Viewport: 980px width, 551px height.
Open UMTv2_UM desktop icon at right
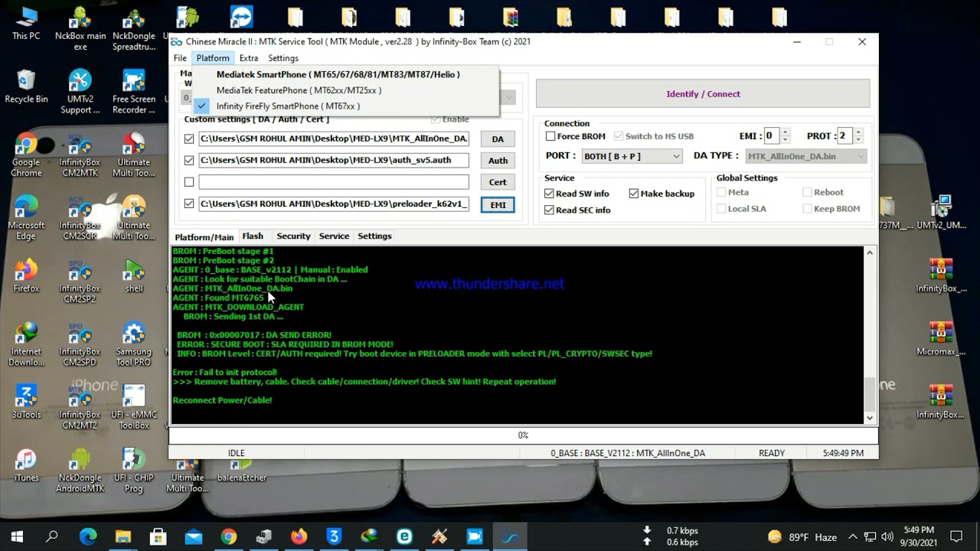click(940, 213)
